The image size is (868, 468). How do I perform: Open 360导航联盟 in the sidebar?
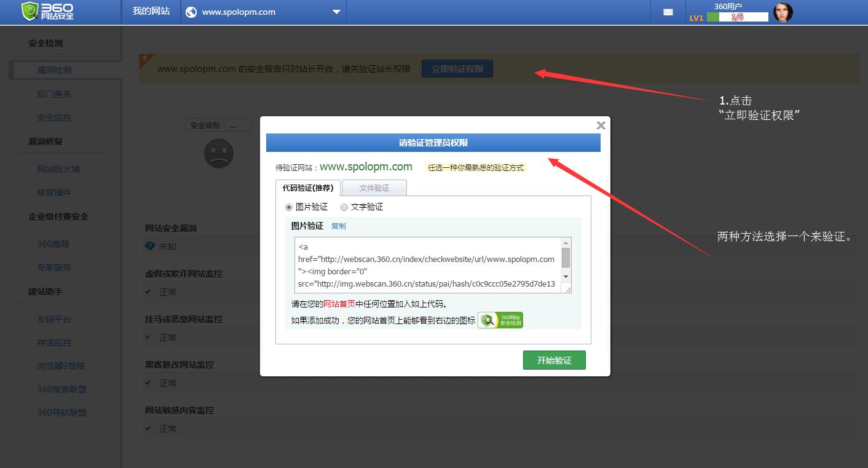pos(62,413)
